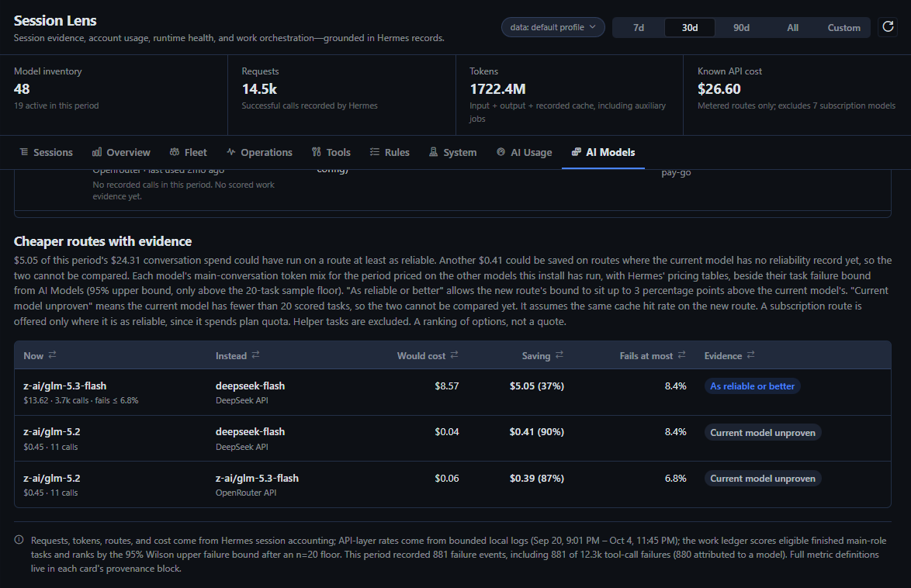The image size is (911, 588).
Task: Click the Instead column header
Action: [x=237, y=355]
